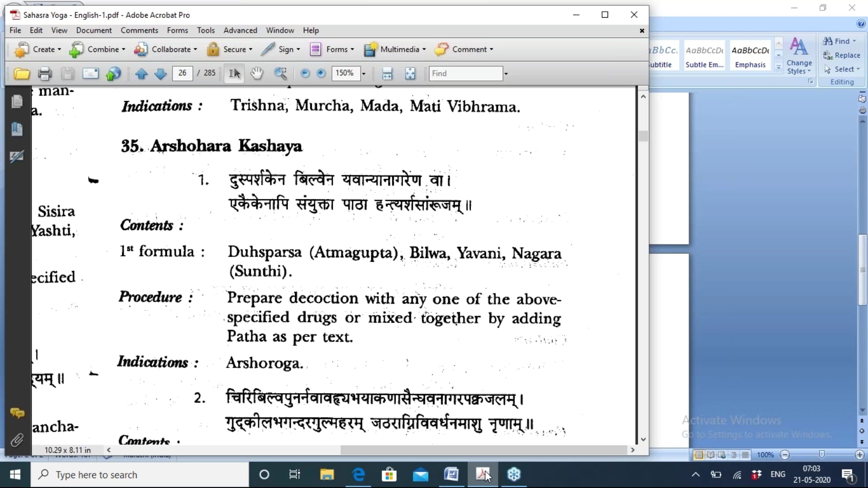Viewport: 868px width, 488px height.
Task: Click the Open file folder icon
Action: [x=21, y=74]
